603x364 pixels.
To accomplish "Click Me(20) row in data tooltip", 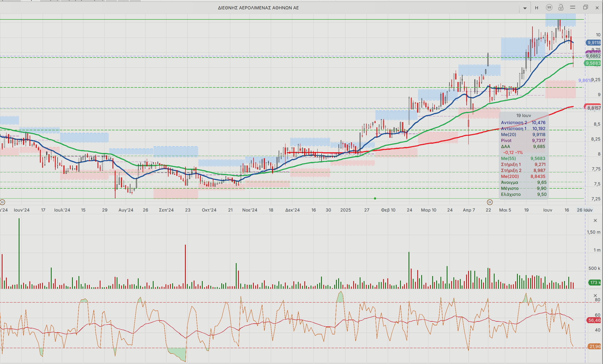I will pyautogui.click(x=523, y=135).
